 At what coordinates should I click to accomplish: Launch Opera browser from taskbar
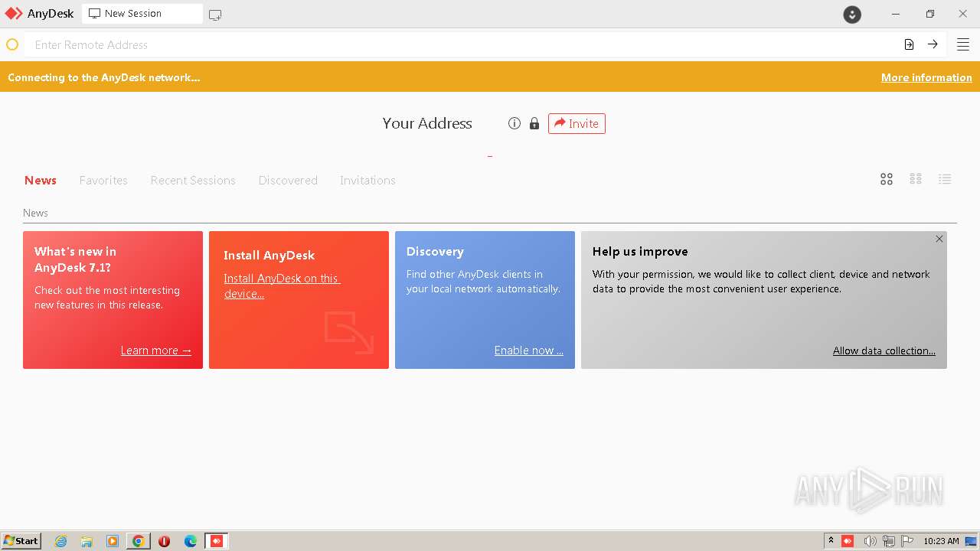point(164,541)
